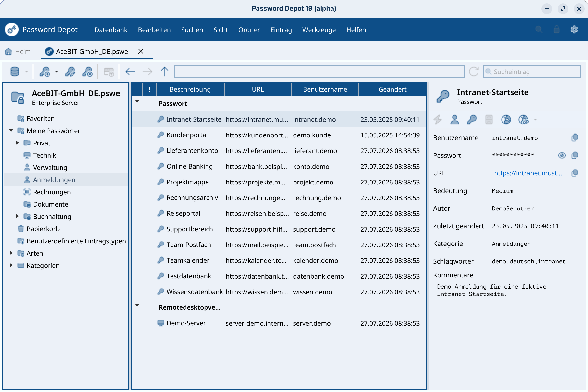Open the Datenbank menu
This screenshot has height=392, width=588.
[x=111, y=30]
